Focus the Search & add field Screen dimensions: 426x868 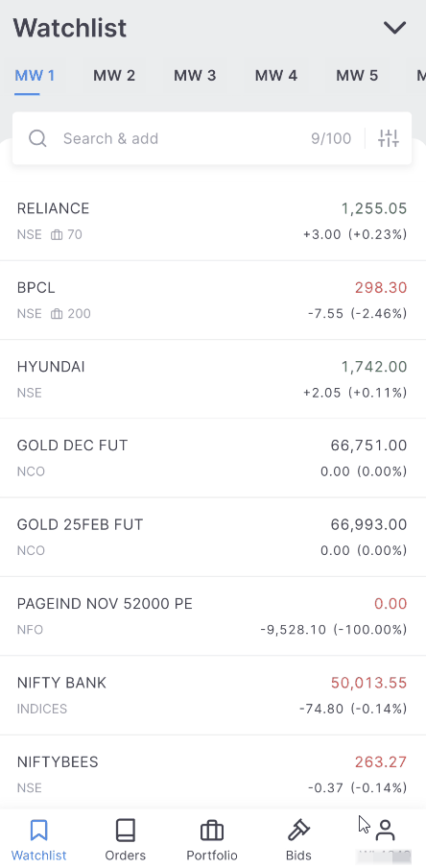212,138
